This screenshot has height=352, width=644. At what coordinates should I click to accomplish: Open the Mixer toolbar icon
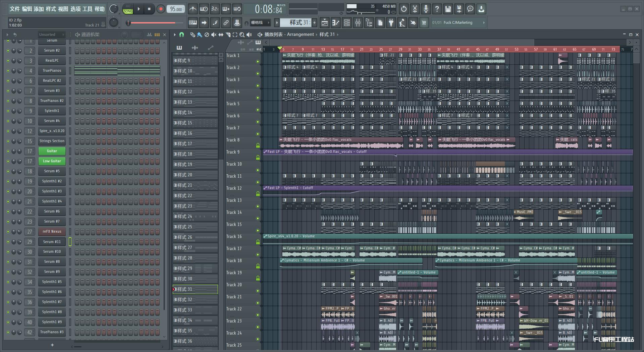tap(358, 22)
